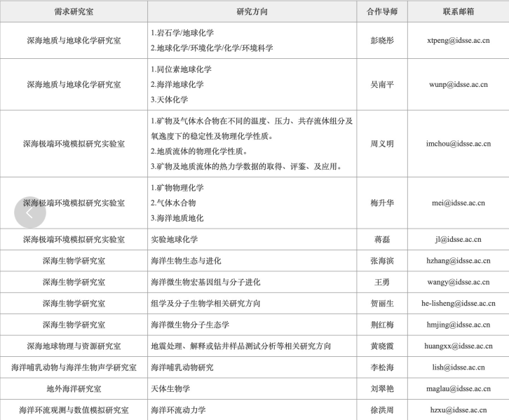Click 深海生物学研究室 in 张海滨 row
Viewport: 509px width, 420px height.
[x=74, y=261]
